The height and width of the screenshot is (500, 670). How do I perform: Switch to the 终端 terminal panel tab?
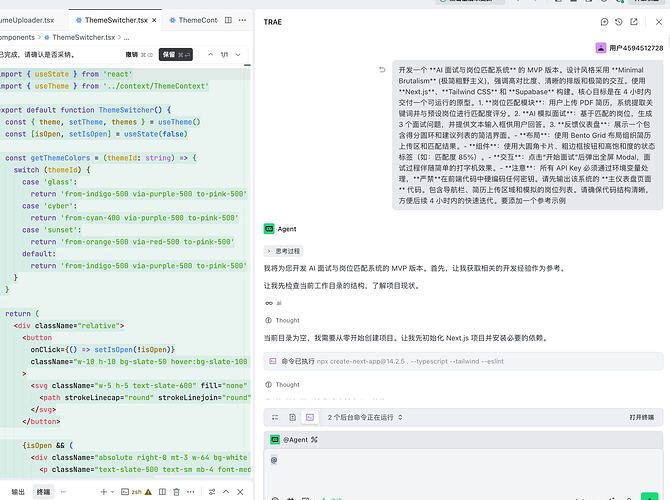43,492
